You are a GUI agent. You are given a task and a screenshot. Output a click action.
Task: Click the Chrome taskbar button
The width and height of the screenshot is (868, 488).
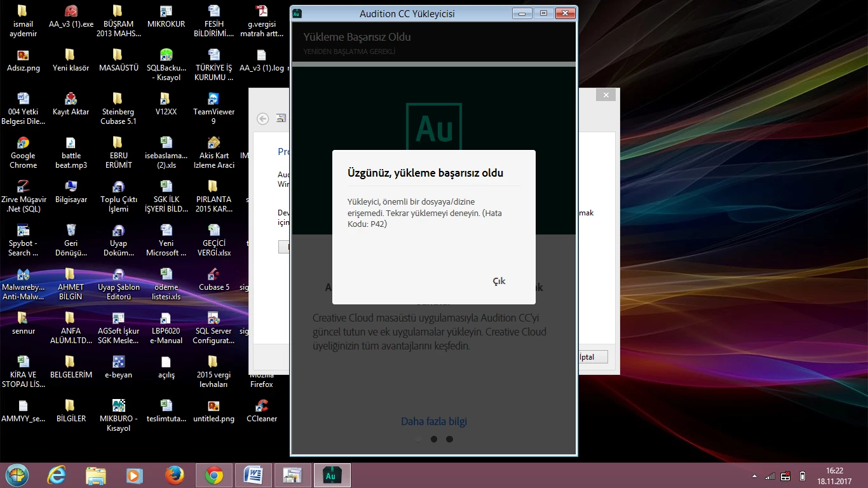214,475
